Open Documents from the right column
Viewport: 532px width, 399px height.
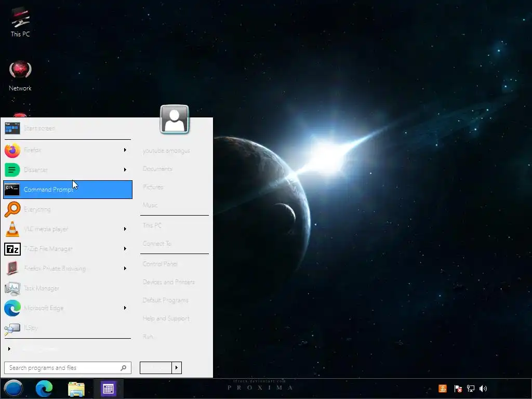pos(157,169)
